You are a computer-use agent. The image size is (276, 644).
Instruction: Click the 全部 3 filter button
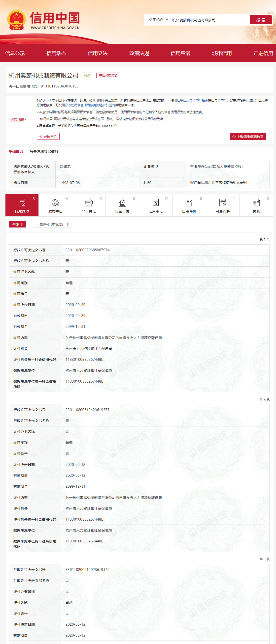point(18,224)
